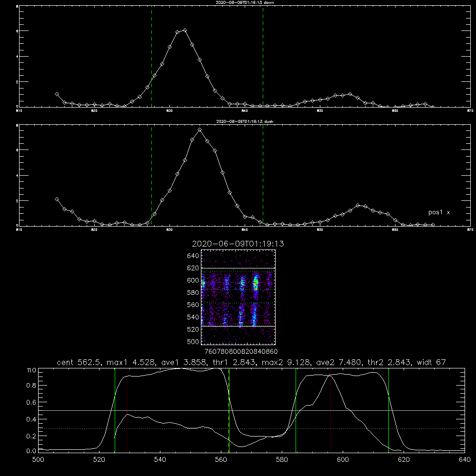
Task: Click x-axis label 560 of the bottom profile plot
Action: [221, 460]
